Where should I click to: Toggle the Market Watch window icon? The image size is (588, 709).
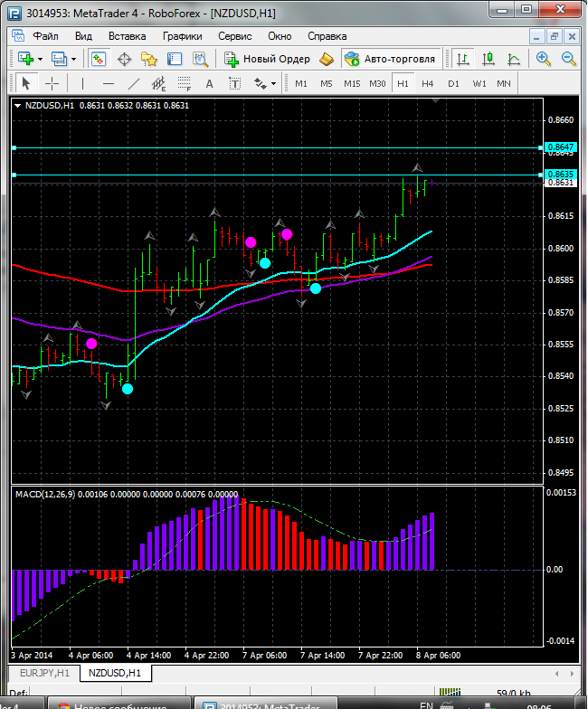(x=99, y=59)
